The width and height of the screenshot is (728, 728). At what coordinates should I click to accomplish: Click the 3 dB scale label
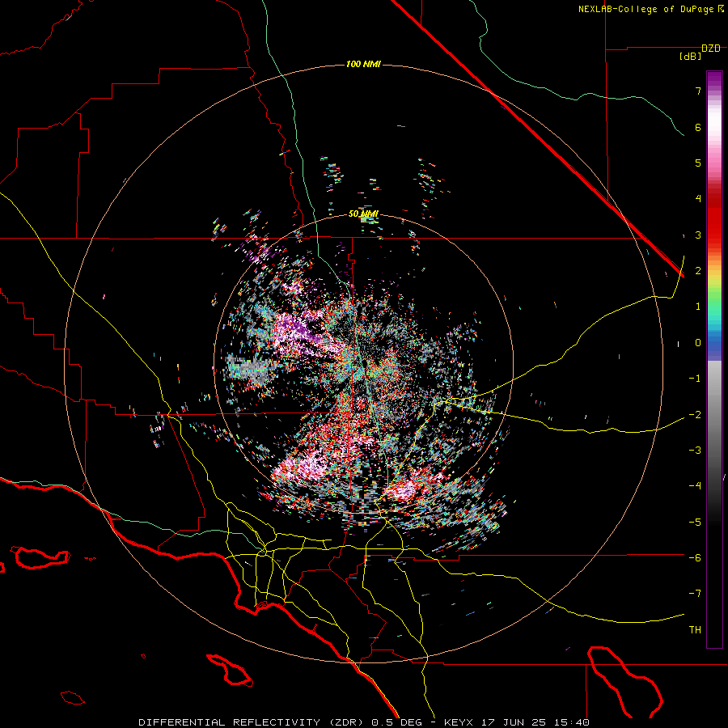[x=698, y=235]
